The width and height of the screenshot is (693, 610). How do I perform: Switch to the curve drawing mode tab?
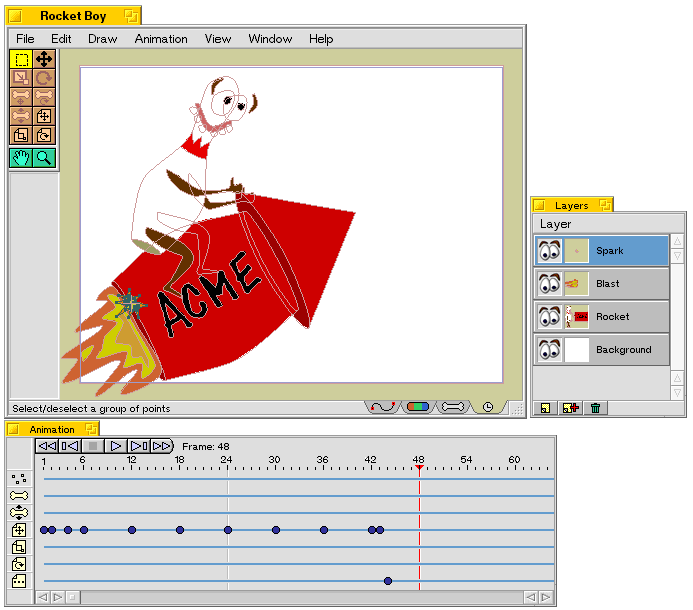coord(383,407)
